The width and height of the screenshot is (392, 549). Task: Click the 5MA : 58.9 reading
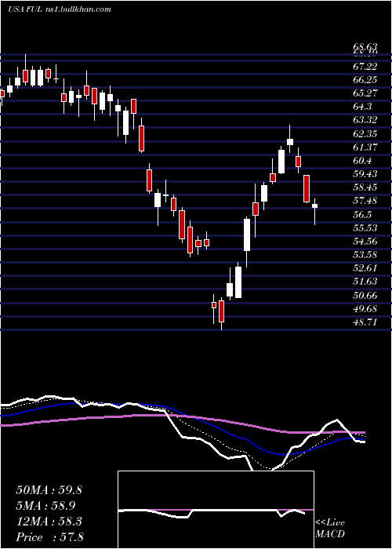[45, 505]
